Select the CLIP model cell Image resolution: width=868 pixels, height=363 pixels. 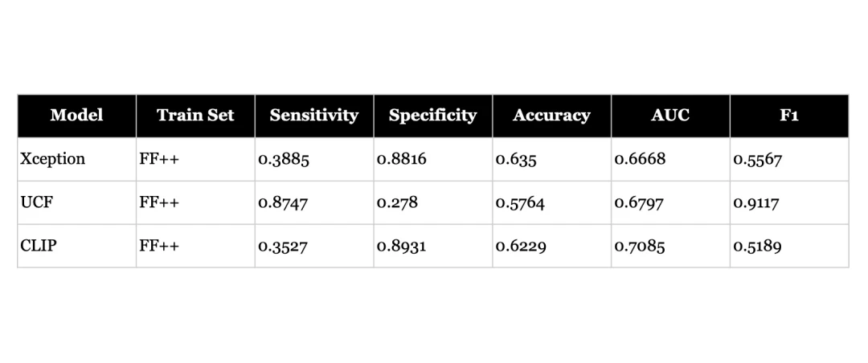click(39, 246)
